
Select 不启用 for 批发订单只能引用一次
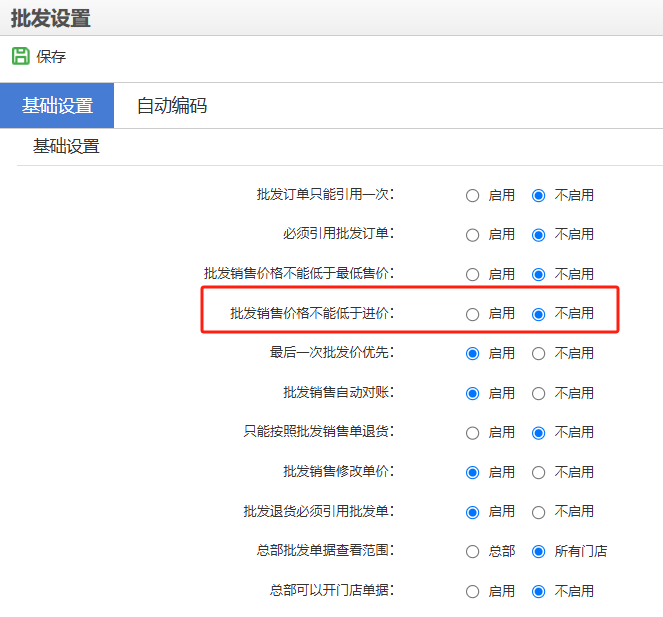click(x=538, y=195)
